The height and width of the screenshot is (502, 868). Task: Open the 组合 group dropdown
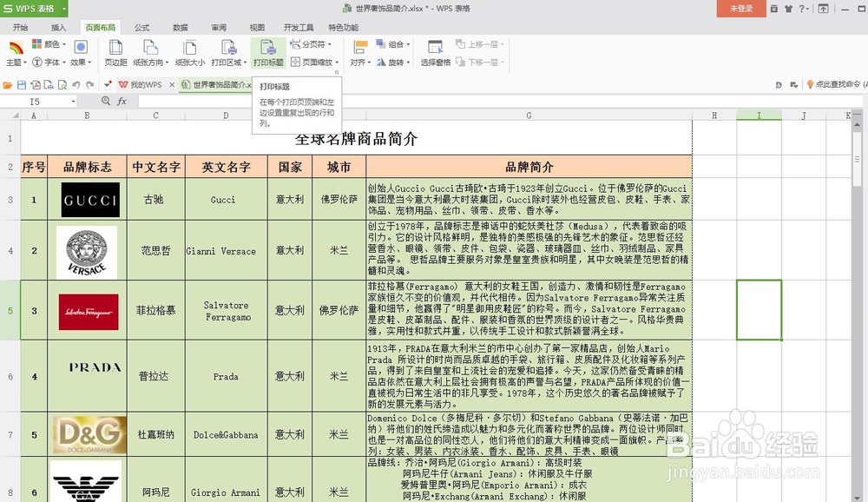(x=393, y=44)
